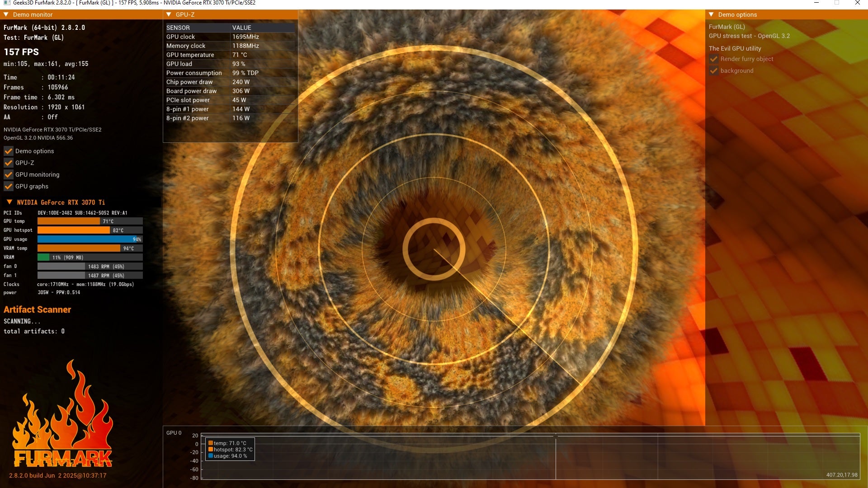Collapse the NVIDIA GeForce RTX 3070 Ti section
The image size is (868, 488).
[9, 202]
